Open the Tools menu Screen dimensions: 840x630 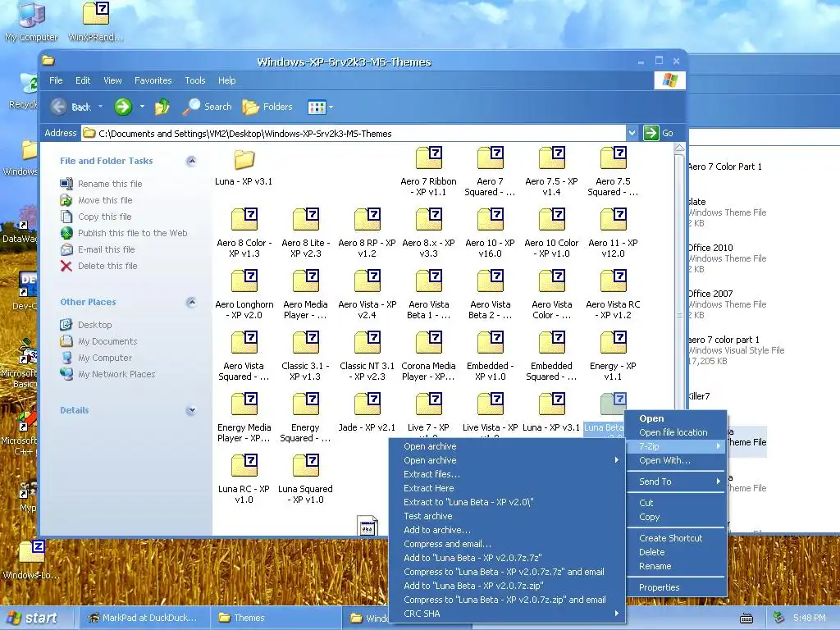(195, 80)
